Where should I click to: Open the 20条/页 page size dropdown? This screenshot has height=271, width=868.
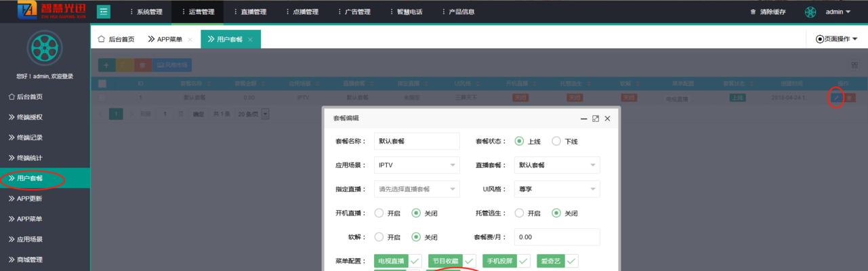(252, 114)
